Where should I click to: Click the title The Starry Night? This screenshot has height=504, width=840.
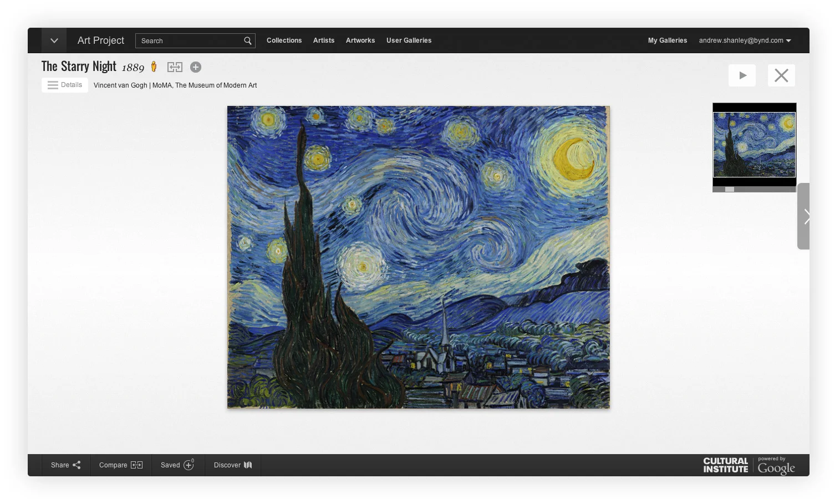(79, 67)
